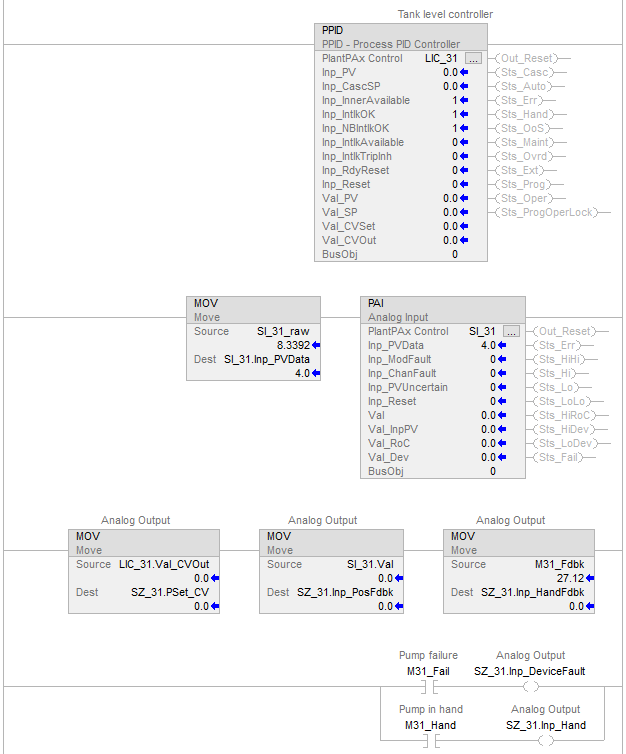Open LIC_31 PPID properties via ellipsis button

474,59
